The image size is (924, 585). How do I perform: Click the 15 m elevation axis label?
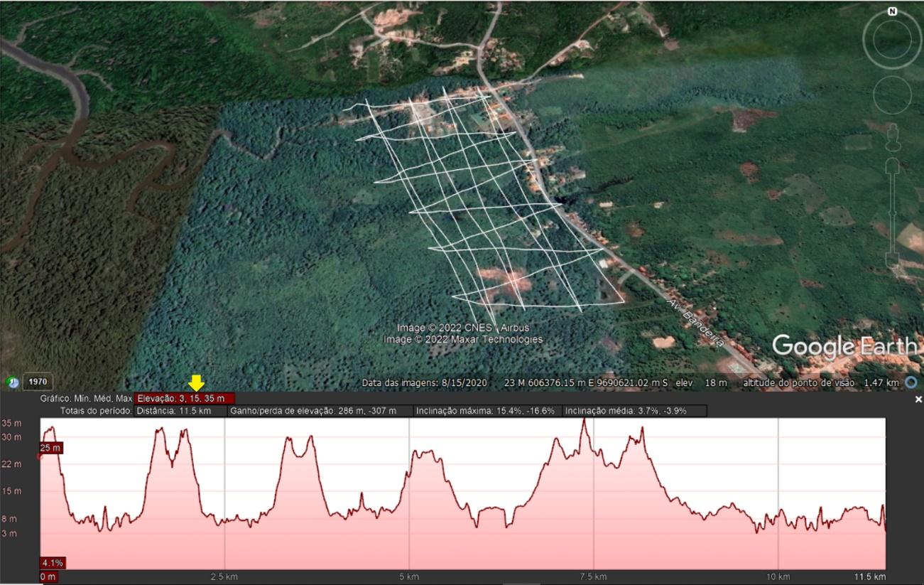tap(11, 491)
